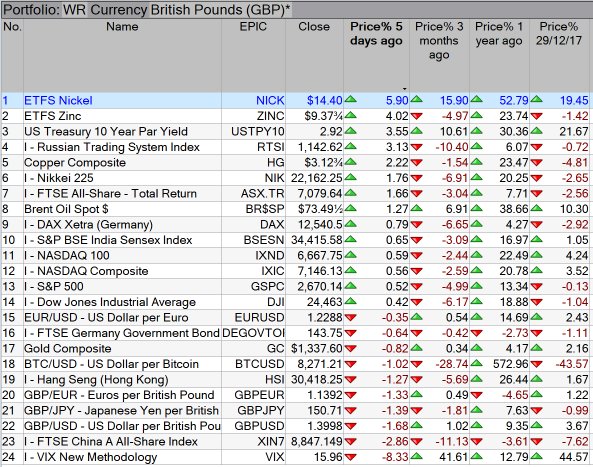Screen dimensions: 593x467
Task: Click the red down arrow beside ETFS Zinc -4.97
Action: tap(416, 116)
